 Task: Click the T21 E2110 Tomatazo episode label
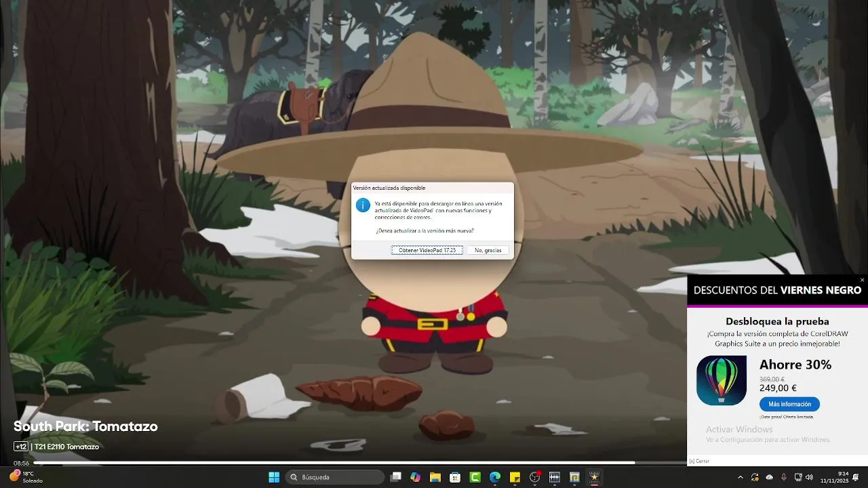tap(67, 447)
